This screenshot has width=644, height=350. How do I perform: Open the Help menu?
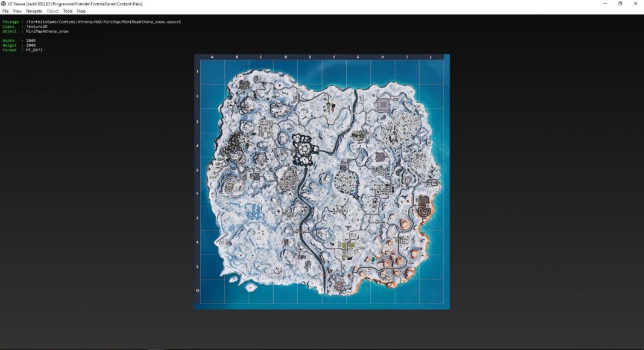tap(81, 11)
